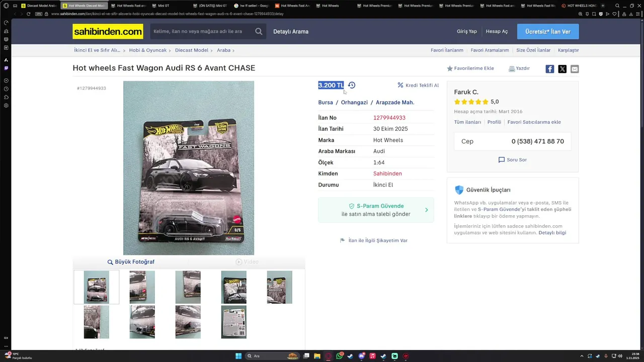Reload the page from address bar
The image size is (644, 362).
pyautogui.click(x=29, y=14)
